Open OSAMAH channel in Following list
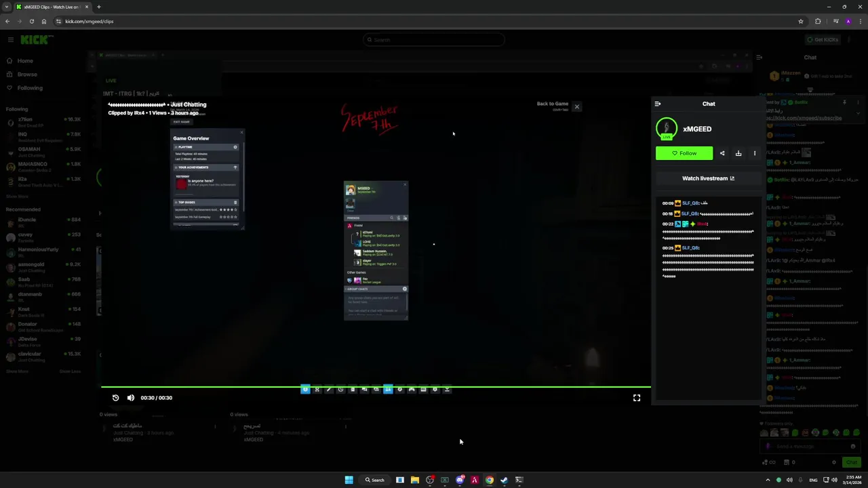The height and width of the screenshot is (488, 868). coord(43,152)
